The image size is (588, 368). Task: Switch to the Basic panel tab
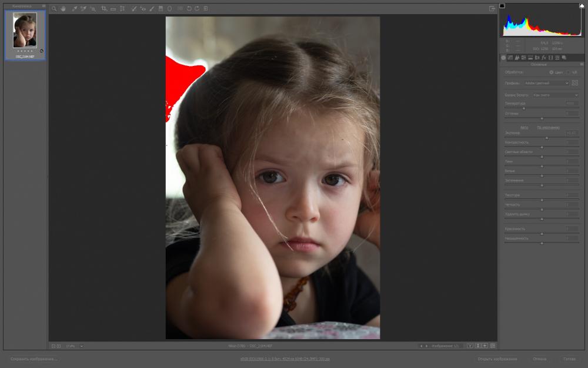504,58
